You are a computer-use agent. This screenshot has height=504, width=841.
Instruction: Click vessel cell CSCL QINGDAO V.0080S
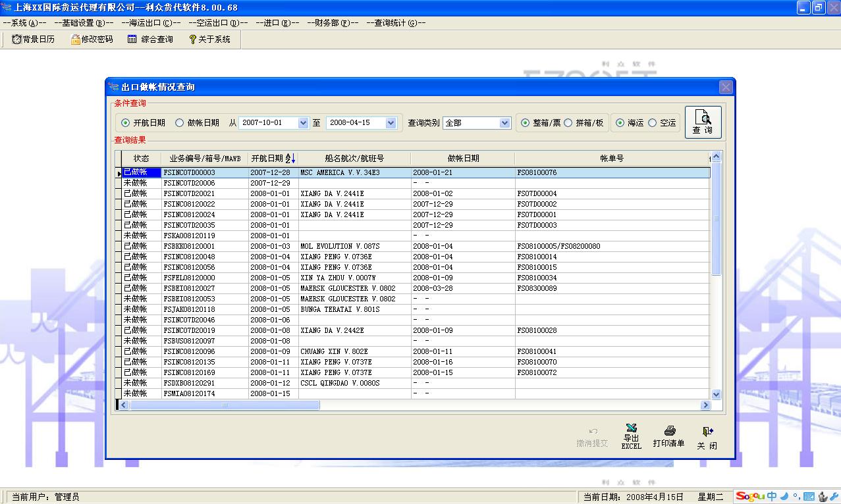(354, 383)
